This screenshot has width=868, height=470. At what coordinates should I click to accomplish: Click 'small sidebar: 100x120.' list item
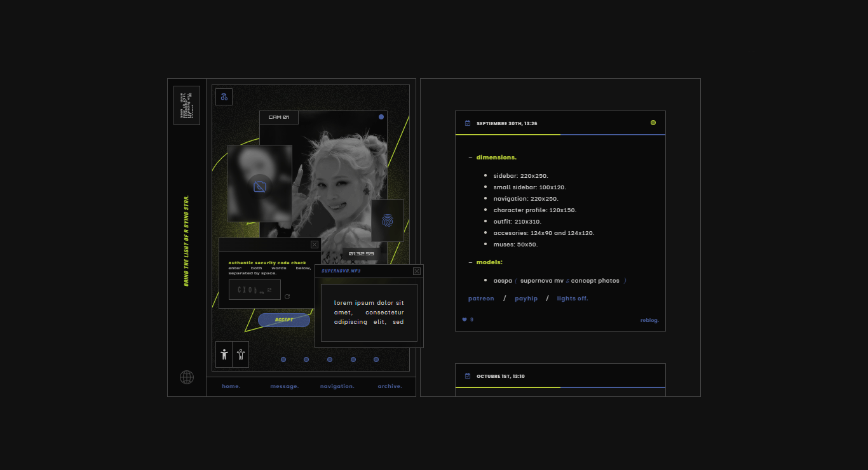point(530,187)
